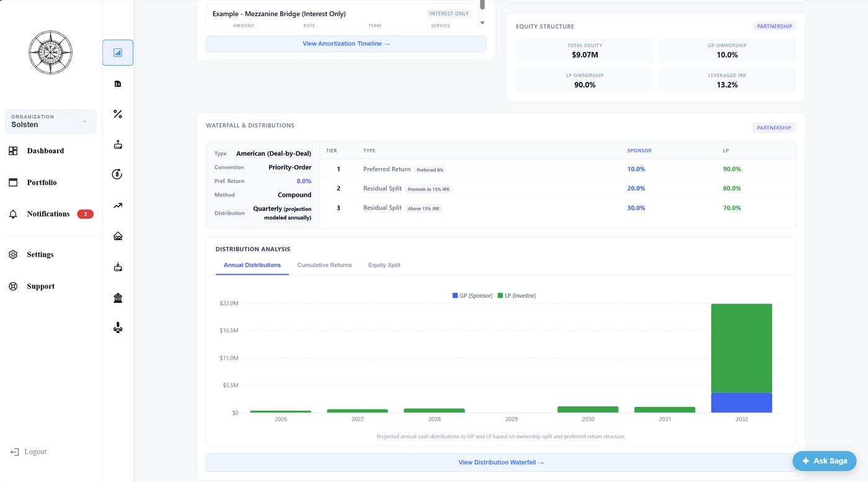This screenshot has width=868, height=482.
Task: Click the 2031 distribution bar
Action: tap(665, 410)
